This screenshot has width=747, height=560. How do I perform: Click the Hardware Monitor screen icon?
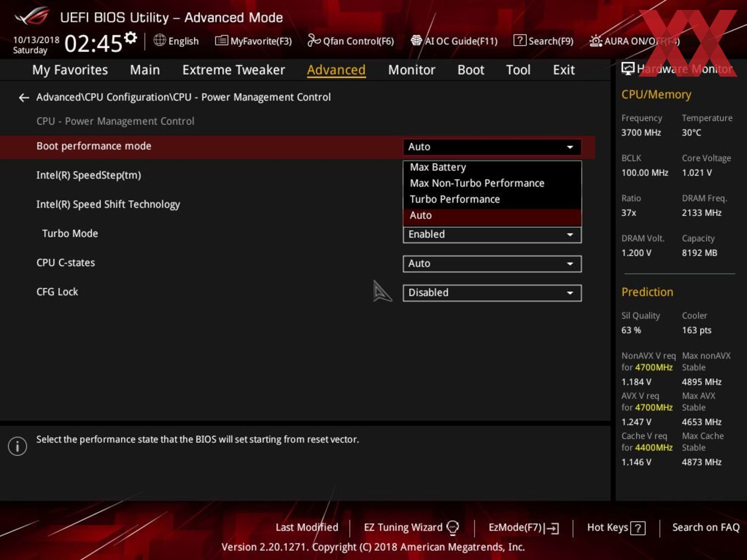click(628, 69)
